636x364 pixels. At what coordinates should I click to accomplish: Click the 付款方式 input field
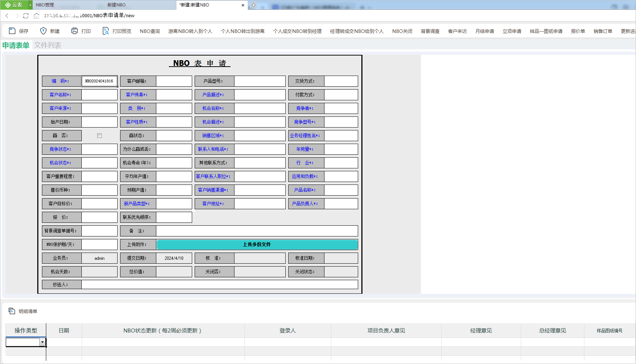[x=341, y=95]
